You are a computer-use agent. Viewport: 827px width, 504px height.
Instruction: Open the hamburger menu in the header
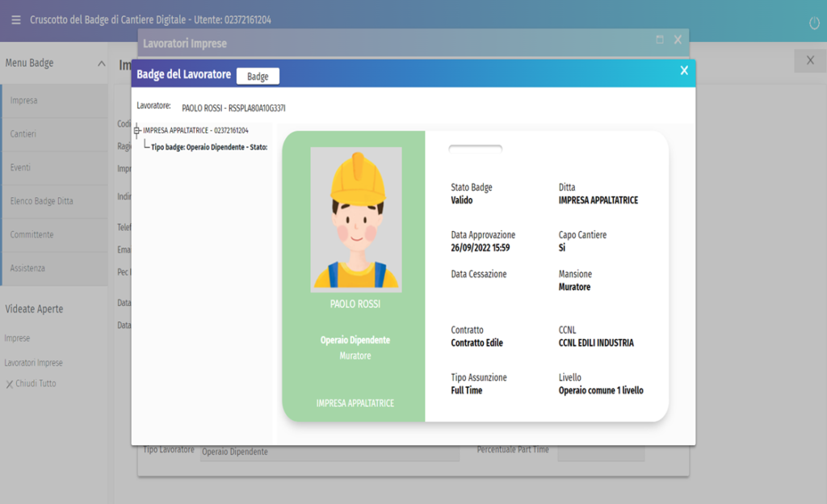(15, 19)
